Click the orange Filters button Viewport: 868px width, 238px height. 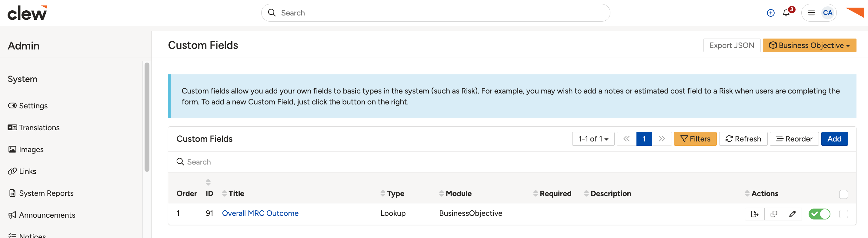click(x=695, y=139)
